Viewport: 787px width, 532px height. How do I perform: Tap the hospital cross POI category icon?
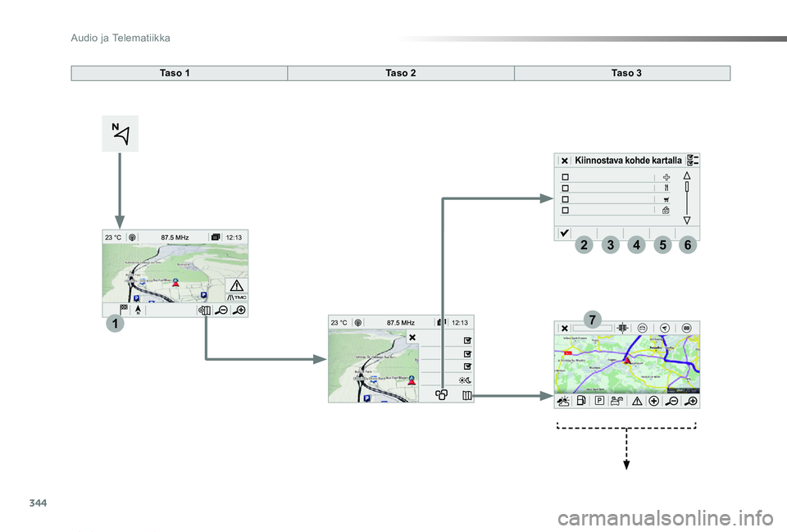click(x=666, y=177)
